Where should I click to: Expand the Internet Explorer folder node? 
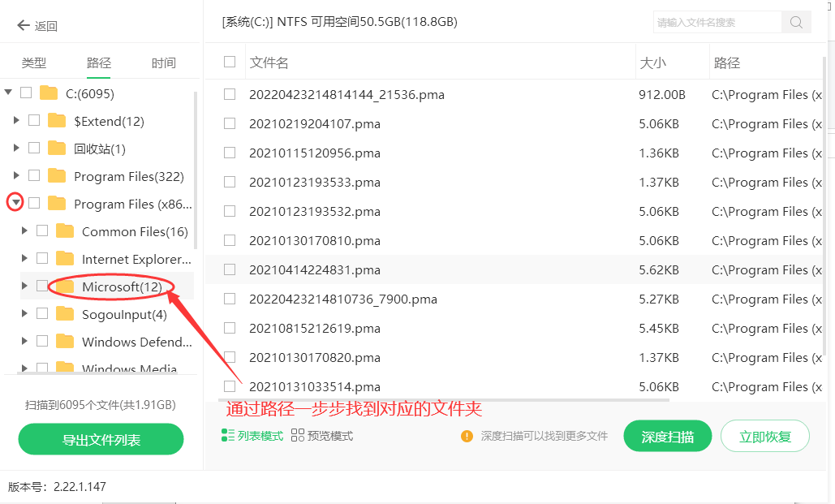(x=24, y=259)
